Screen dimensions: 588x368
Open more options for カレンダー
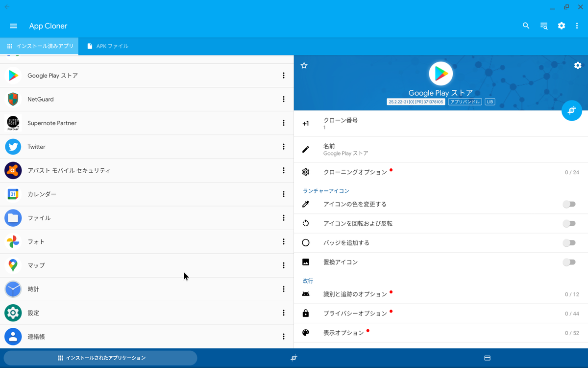(x=283, y=194)
